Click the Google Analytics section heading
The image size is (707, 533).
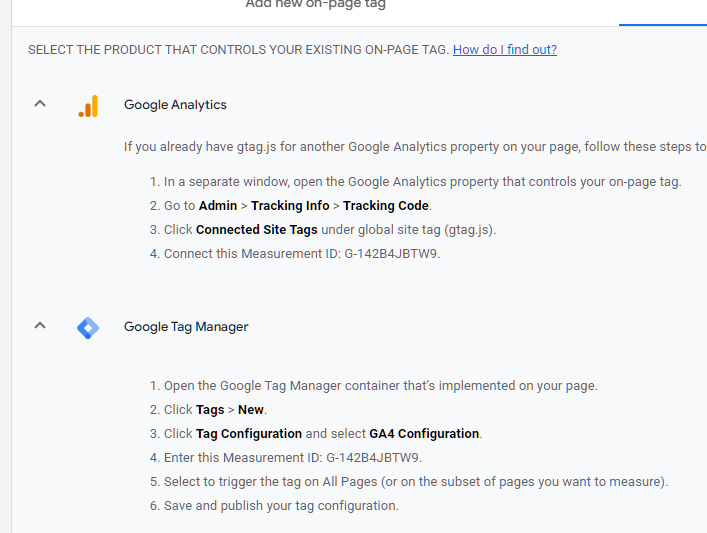[175, 105]
